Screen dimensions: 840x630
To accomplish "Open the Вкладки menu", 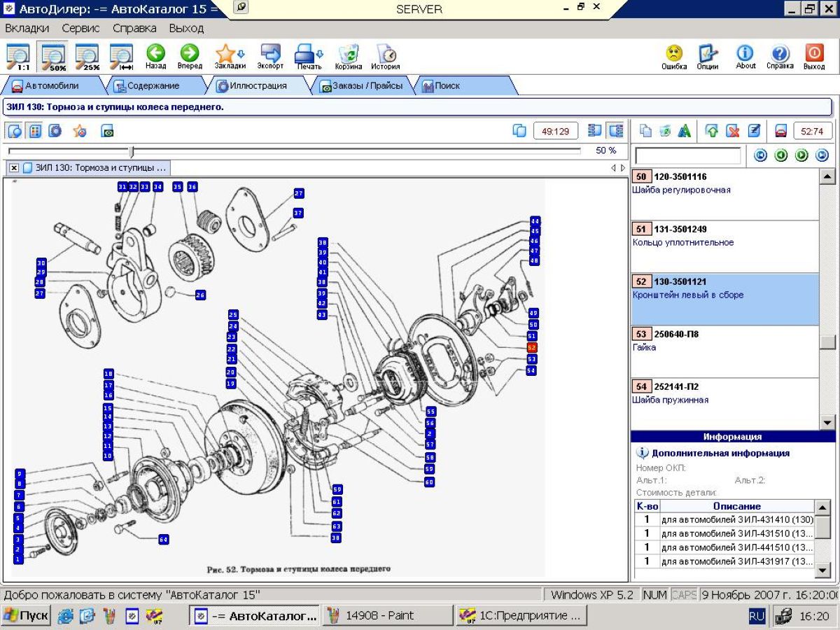I will (x=27, y=28).
